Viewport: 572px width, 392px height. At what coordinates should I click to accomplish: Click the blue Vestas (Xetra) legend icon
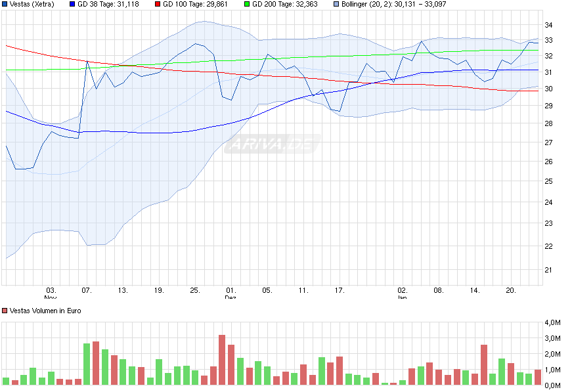click(6, 5)
